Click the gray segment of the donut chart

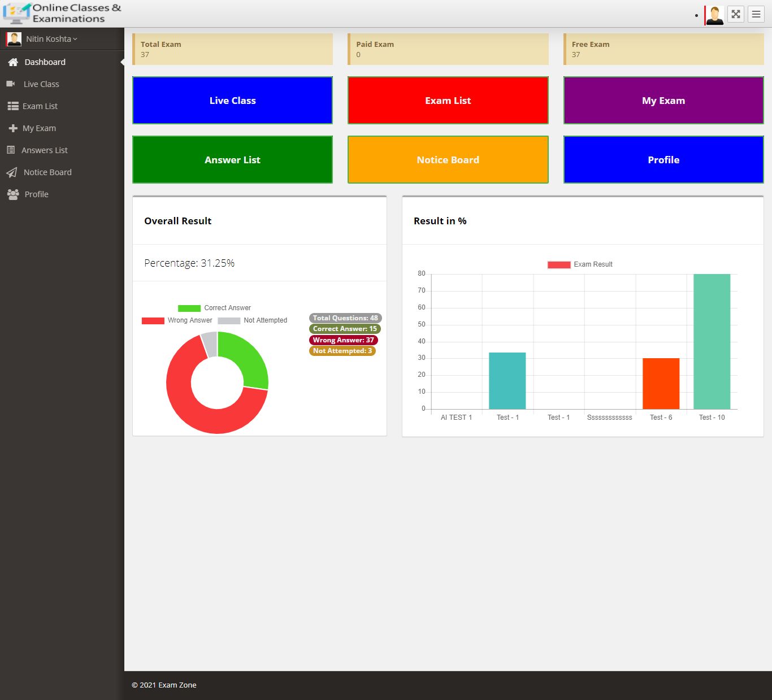(x=210, y=345)
